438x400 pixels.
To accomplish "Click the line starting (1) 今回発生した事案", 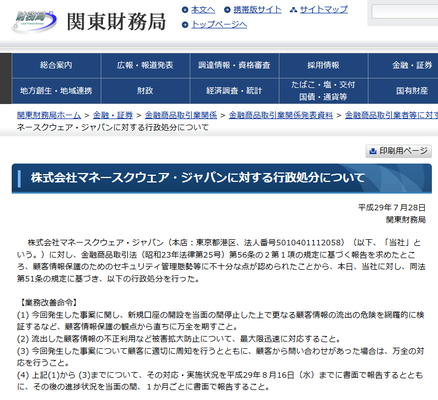I will 221,321.
